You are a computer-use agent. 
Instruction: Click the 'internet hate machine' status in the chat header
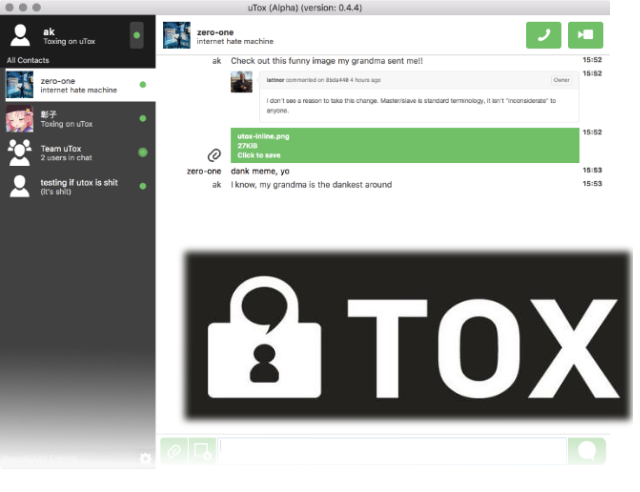(x=235, y=41)
